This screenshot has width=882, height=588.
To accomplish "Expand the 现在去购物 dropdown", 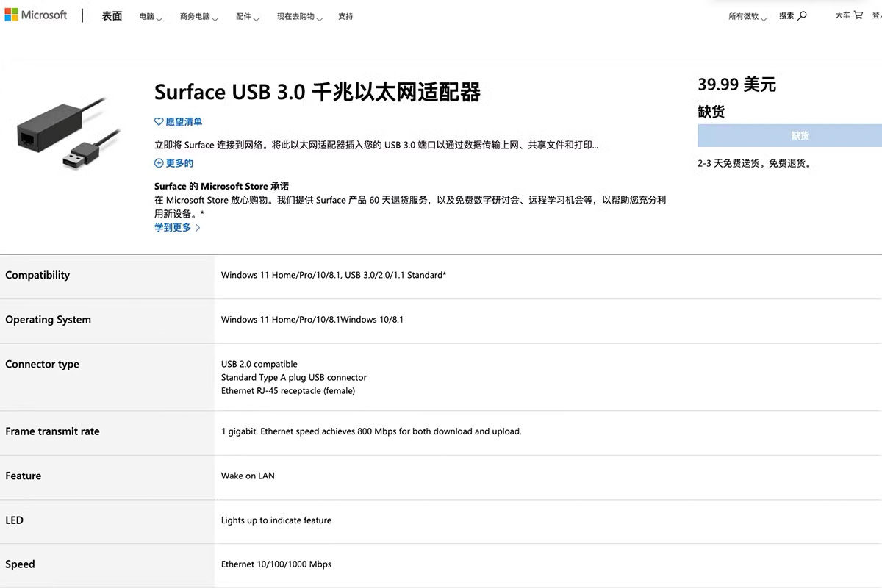I will pos(300,17).
